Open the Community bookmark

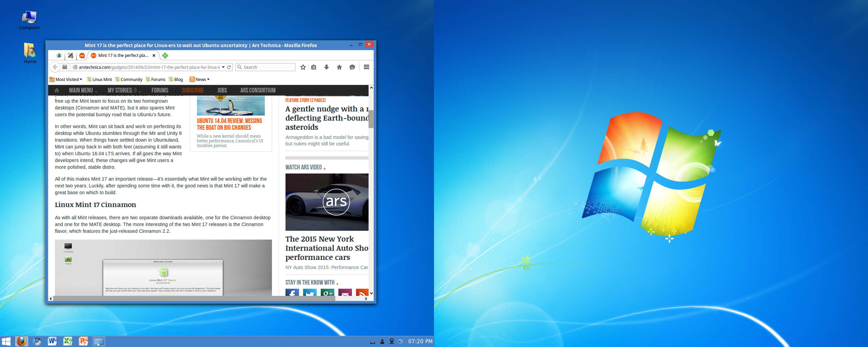(129, 79)
